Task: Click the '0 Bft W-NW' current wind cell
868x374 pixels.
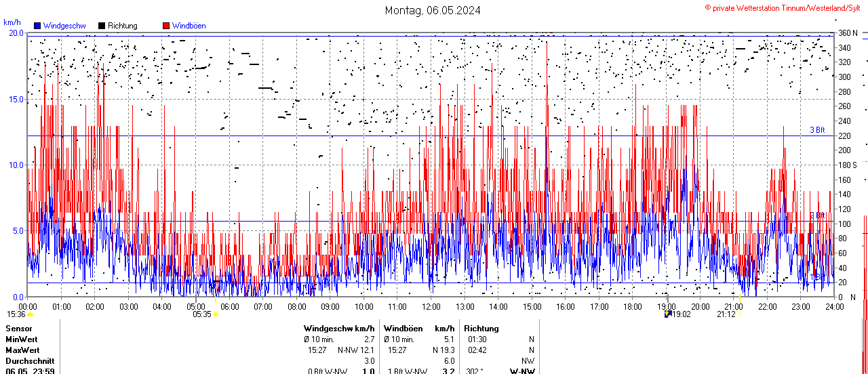Action: [328, 371]
